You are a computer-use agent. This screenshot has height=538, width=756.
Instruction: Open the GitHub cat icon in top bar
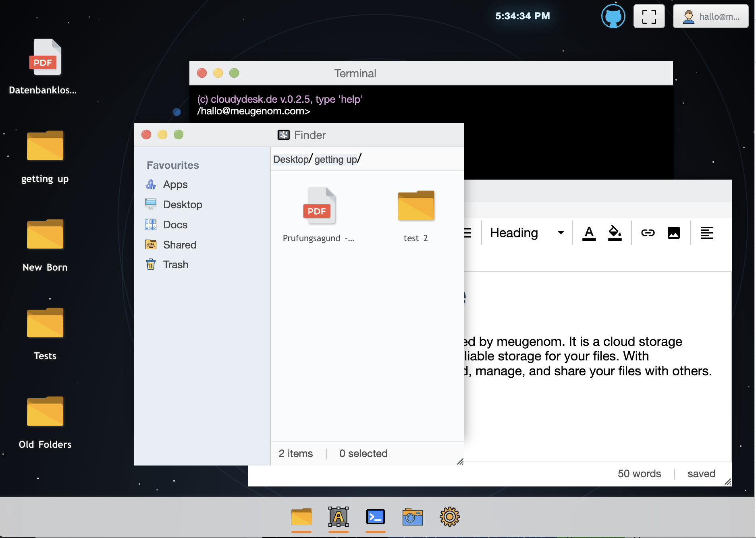613,17
